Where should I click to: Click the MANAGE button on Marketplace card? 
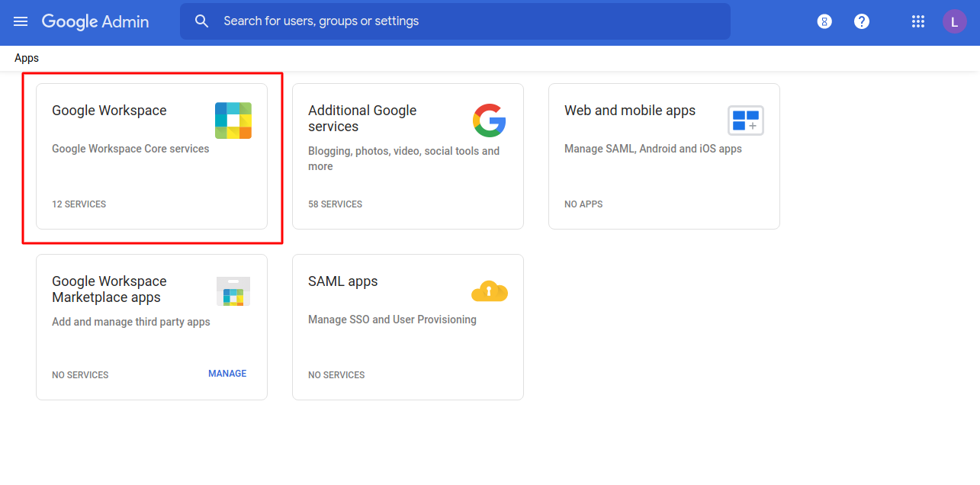click(x=227, y=374)
